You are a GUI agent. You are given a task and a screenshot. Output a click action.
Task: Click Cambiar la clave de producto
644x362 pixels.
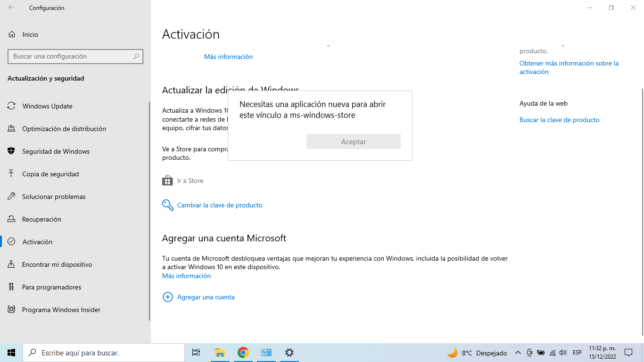click(x=220, y=205)
